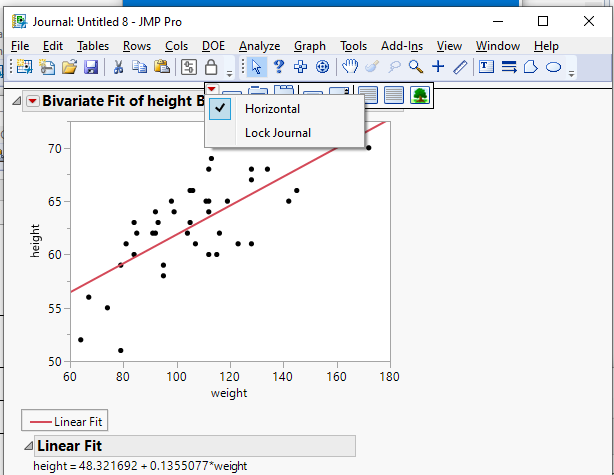The height and width of the screenshot is (475, 614).
Task: Select the Cut scissors icon
Action: tap(117, 67)
